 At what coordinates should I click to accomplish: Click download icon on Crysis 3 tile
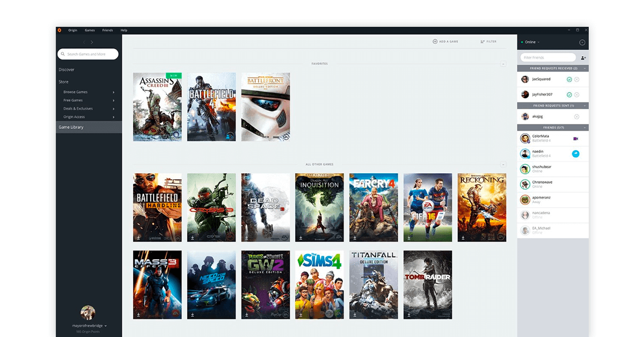point(193,237)
